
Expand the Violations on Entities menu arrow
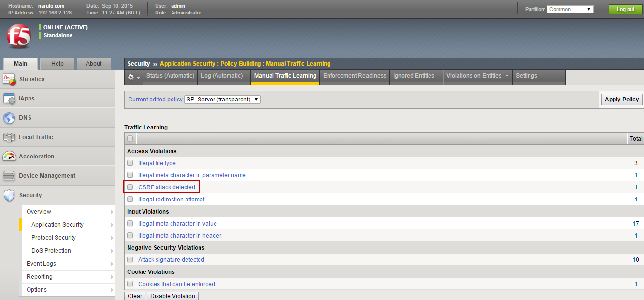[x=507, y=76]
